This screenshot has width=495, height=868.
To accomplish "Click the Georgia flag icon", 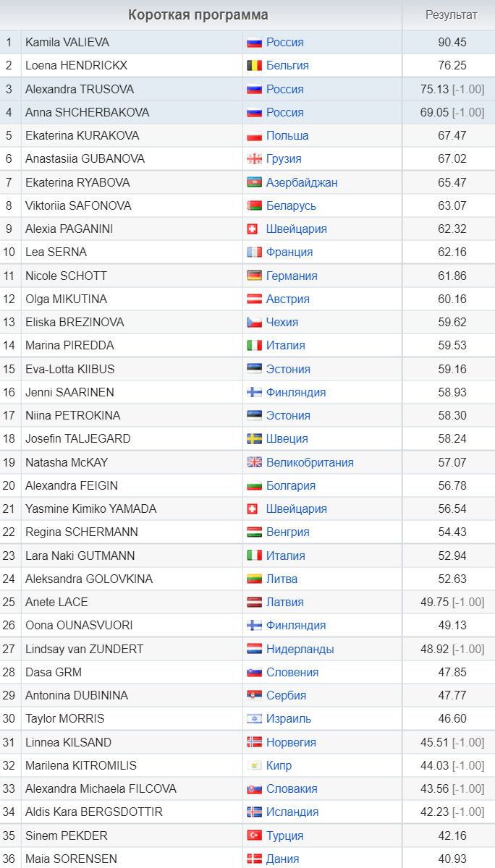I will coord(254,159).
